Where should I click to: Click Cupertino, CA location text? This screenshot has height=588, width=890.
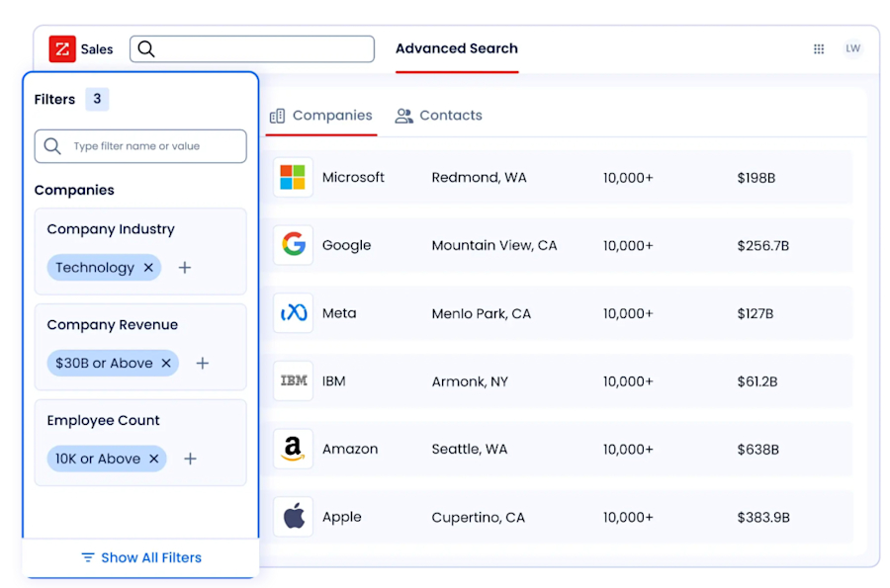478,517
